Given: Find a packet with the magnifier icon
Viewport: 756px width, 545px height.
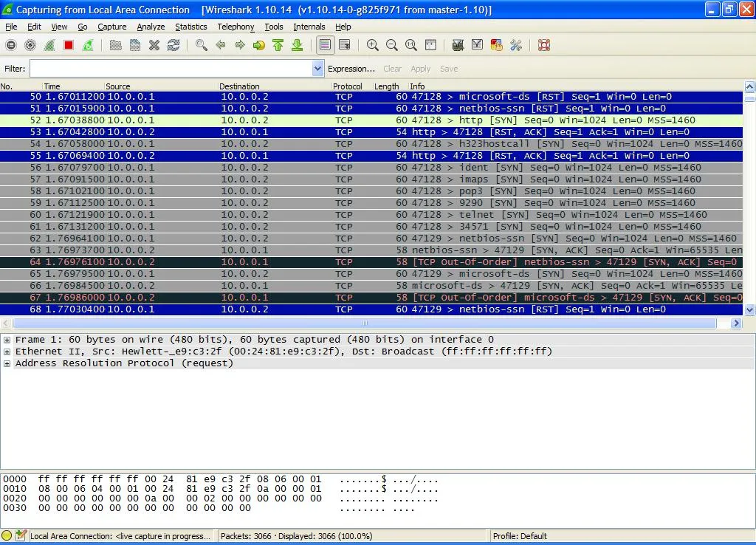Looking at the screenshot, I should (x=200, y=45).
